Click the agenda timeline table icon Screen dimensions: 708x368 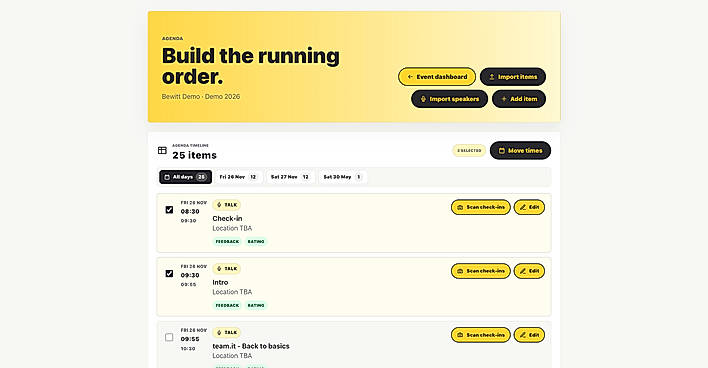162,150
